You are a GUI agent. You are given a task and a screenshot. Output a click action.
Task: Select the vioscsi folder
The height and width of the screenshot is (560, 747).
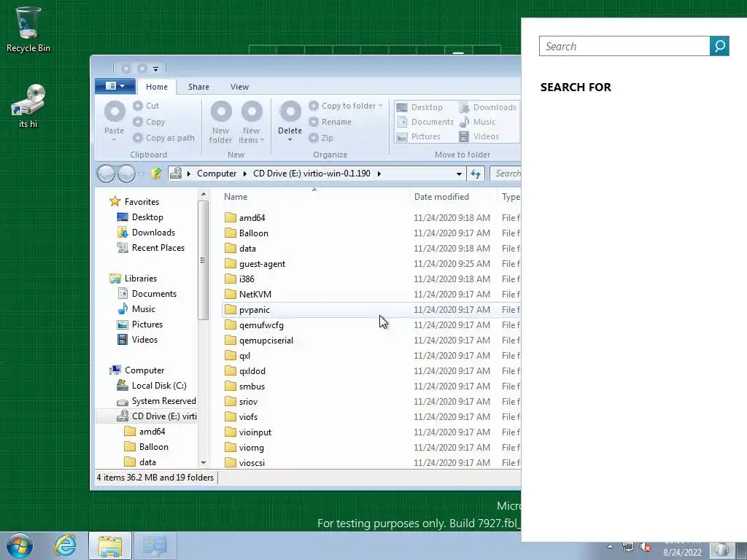245,462
